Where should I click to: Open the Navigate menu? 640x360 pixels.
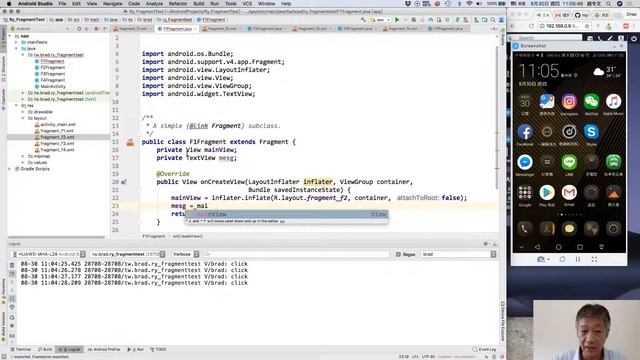point(113,4)
